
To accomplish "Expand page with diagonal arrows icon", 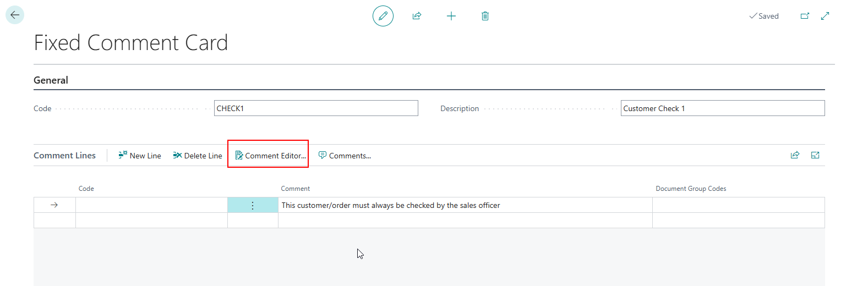I will pos(825,16).
